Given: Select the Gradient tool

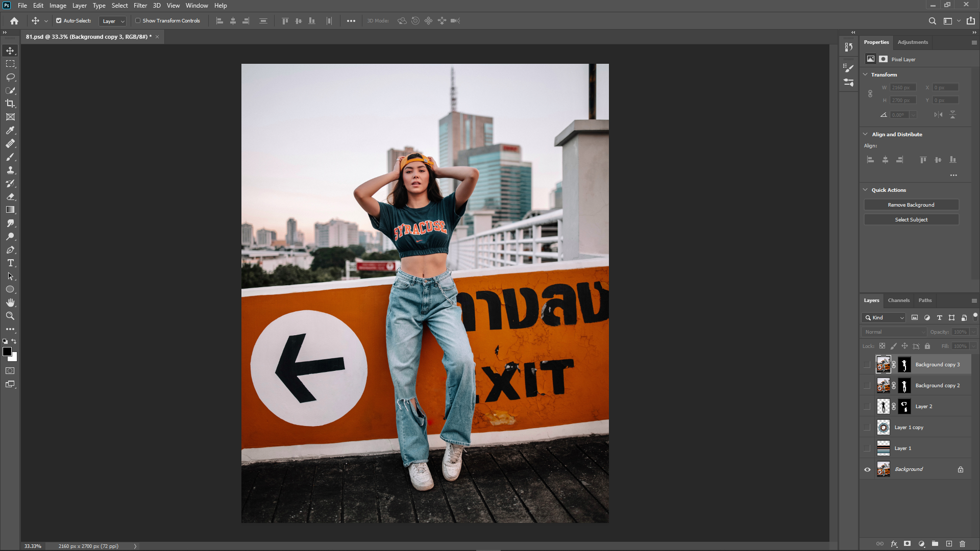Looking at the screenshot, I should coord(10,210).
